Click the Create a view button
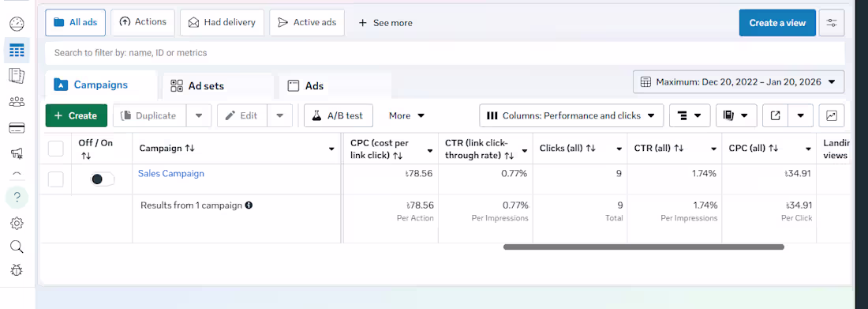Screen dimensions: 868x309 [x=777, y=23]
